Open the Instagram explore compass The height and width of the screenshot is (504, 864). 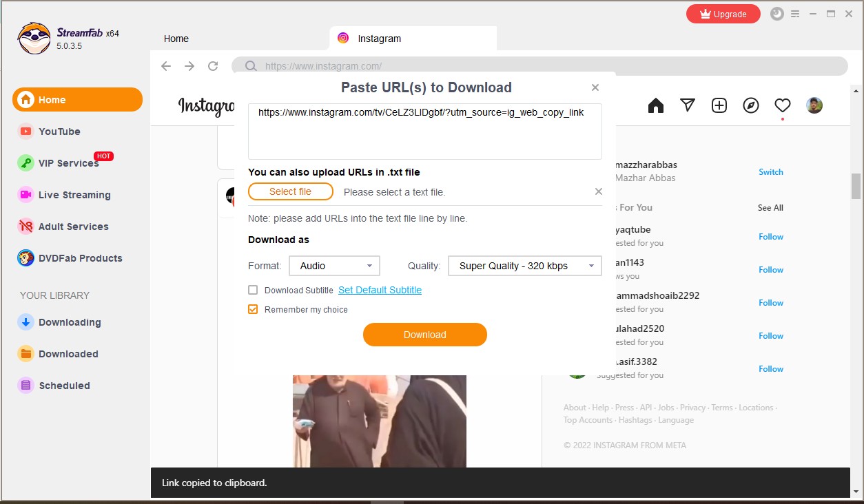click(751, 105)
